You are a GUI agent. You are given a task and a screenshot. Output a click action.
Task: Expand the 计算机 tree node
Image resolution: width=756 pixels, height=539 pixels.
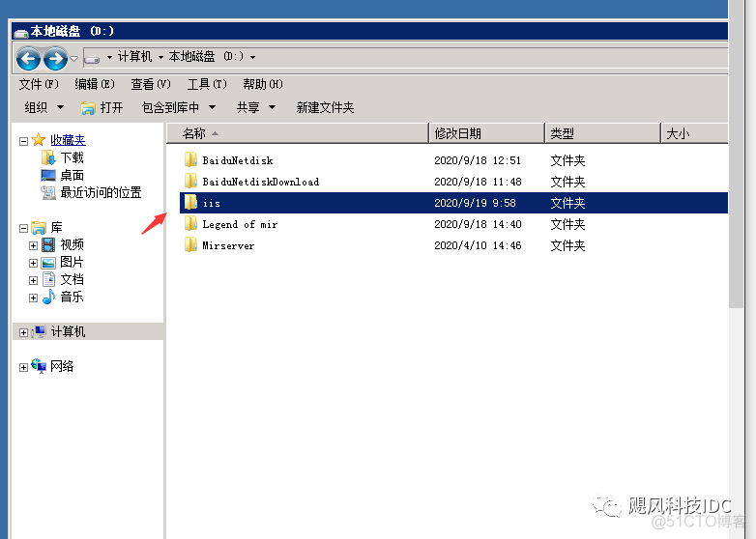23,332
